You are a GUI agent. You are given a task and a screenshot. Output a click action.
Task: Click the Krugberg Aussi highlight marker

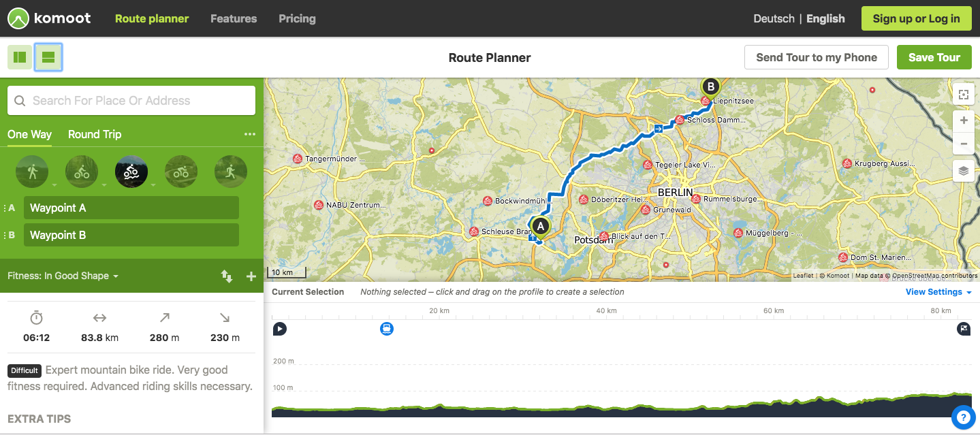tap(847, 163)
